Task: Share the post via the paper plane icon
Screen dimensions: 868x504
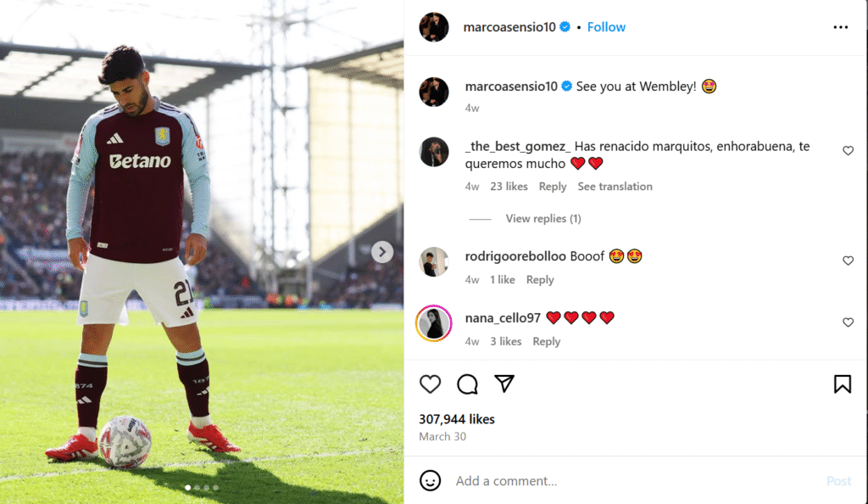Action: (x=504, y=384)
